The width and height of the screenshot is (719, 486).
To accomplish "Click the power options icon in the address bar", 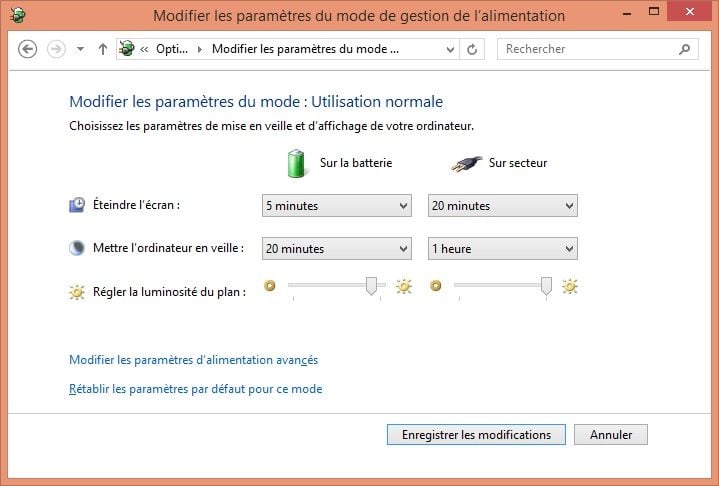I will click(x=127, y=48).
